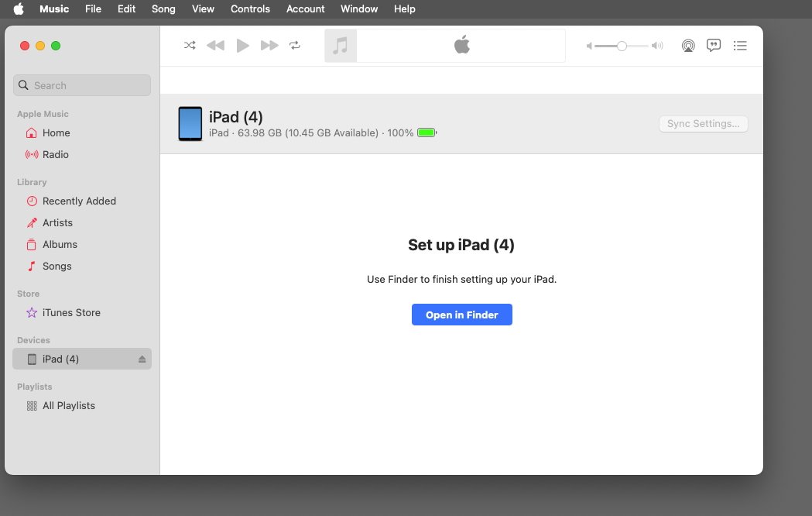Viewport: 812px width, 516px height.
Task: Open the iTunes Store
Action: click(x=71, y=313)
